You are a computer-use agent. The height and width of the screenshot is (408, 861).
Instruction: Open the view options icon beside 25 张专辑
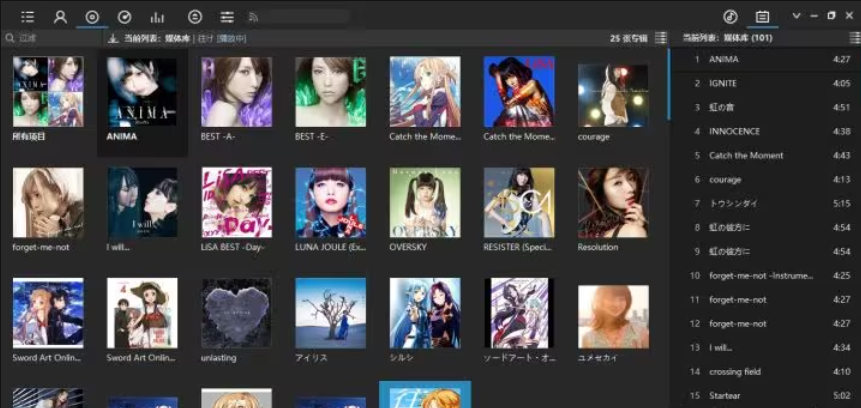pos(661,38)
